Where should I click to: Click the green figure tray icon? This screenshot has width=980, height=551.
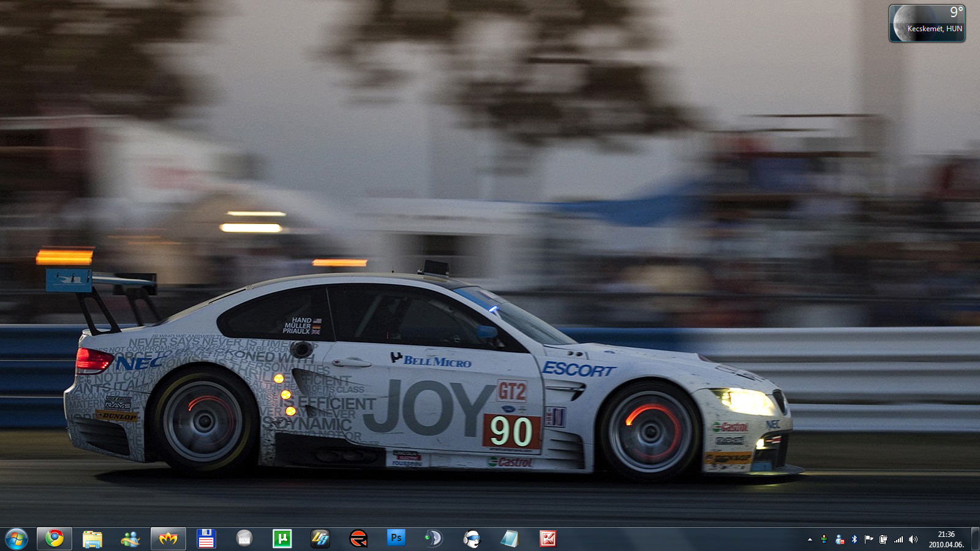pyautogui.click(x=824, y=539)
